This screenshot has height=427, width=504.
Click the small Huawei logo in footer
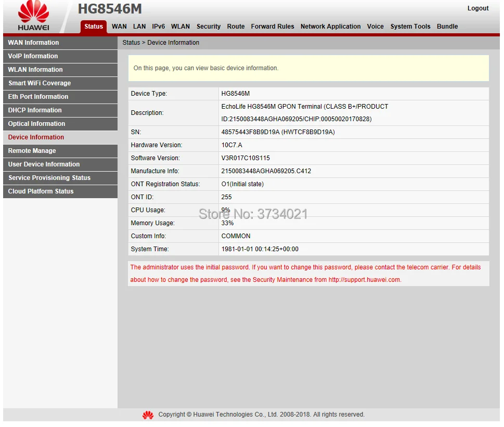point(148,415)
